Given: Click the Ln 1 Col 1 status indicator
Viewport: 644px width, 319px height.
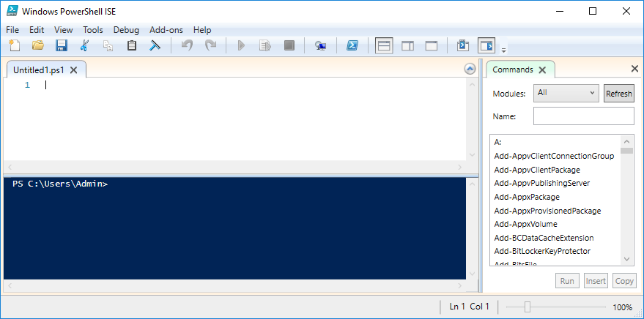Looking at the screenshot, I should (x=469, y=307).
